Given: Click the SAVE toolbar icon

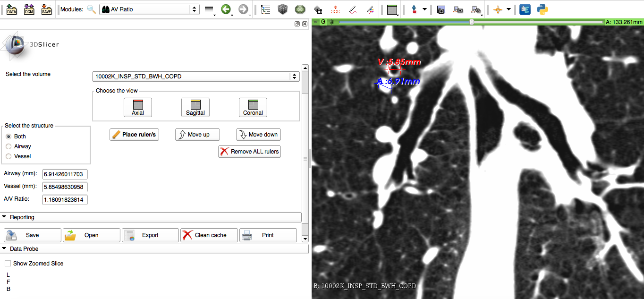Looking at the screenshot, I should (x=46, y=9).
